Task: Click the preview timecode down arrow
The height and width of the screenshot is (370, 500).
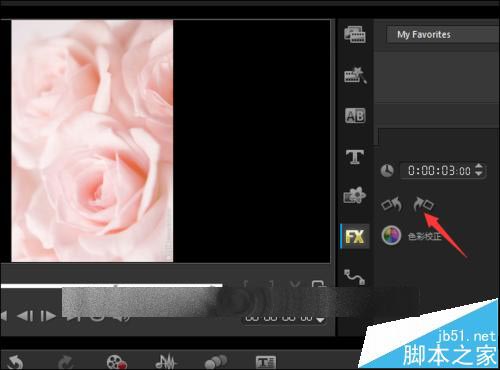Action: [x=320, y=320]
